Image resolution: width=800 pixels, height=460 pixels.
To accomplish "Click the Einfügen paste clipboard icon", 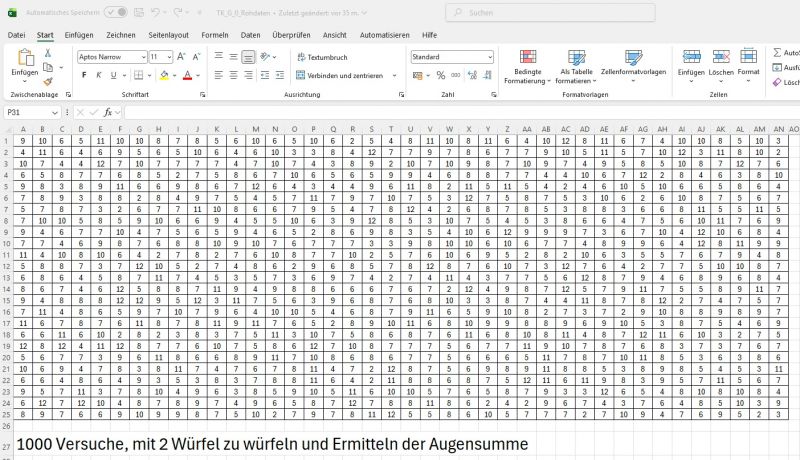I will click(25, 58).
